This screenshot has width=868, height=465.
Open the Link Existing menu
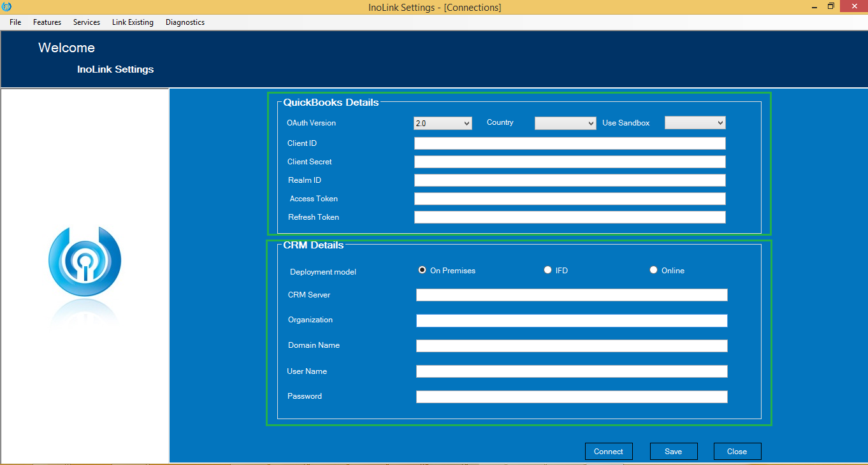tap(133, 22)
